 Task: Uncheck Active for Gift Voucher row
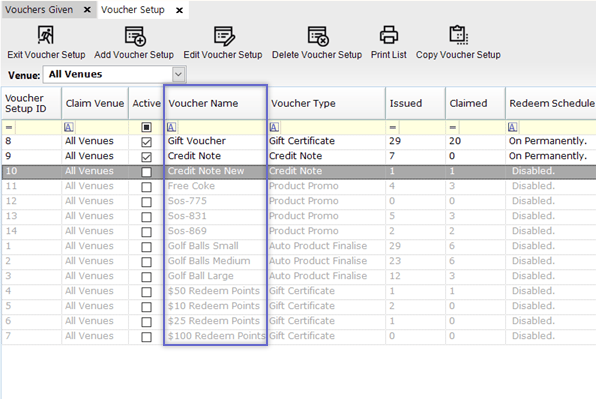(146, 142)
